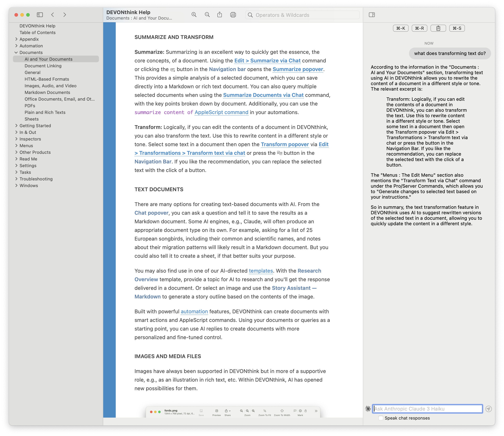Click the print toolbar icon
The height and width of the screenshot is (436, 504).
coord(233,15)
